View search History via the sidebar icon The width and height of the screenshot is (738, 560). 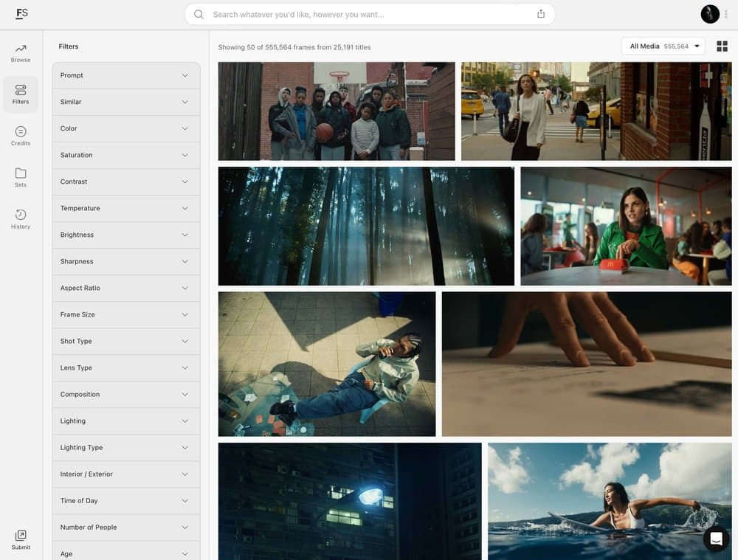[x=20, y=219]
